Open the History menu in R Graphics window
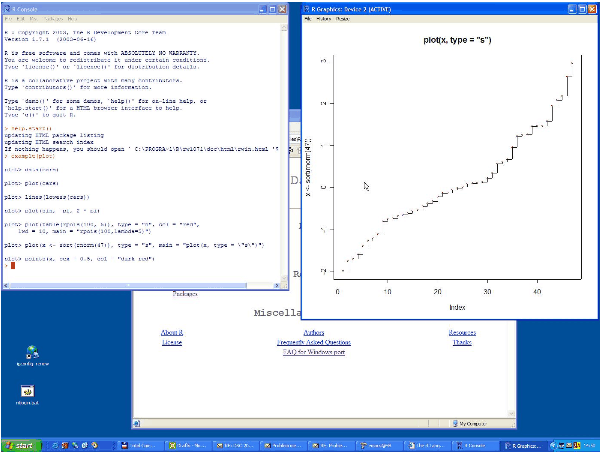Image resolution: width=600 pixels, height=452 pixels. pyautogui.click(x=324, y=19)
